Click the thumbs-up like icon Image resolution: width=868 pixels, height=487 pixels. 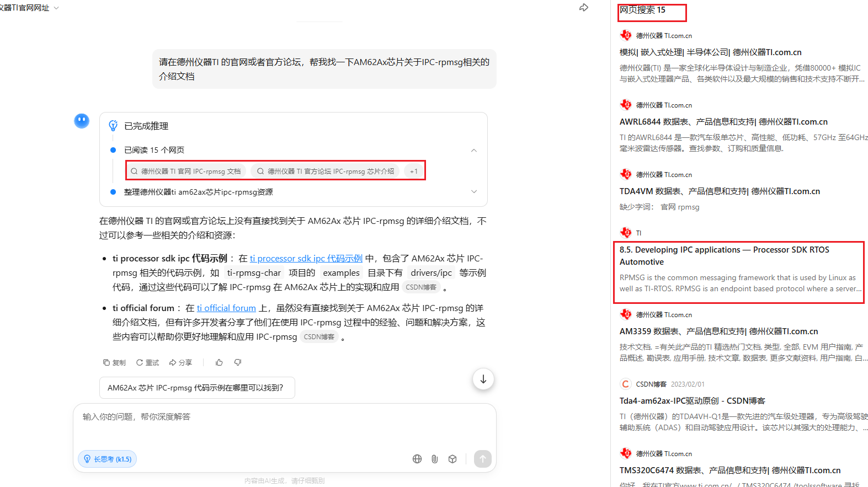point(219,362)
